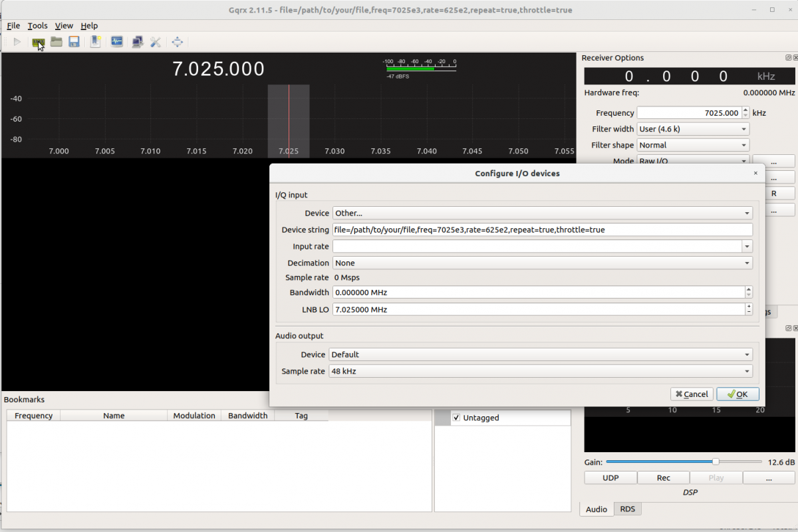Open the Decimation dropdown
Viewport: 798px width, 532px height.
point(542,263)
